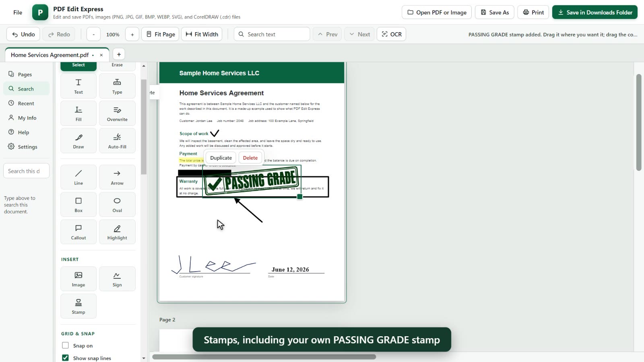This screenshot has width=644, height=362.
Task: Zoom in with the plus button
Action: point(132,34)
